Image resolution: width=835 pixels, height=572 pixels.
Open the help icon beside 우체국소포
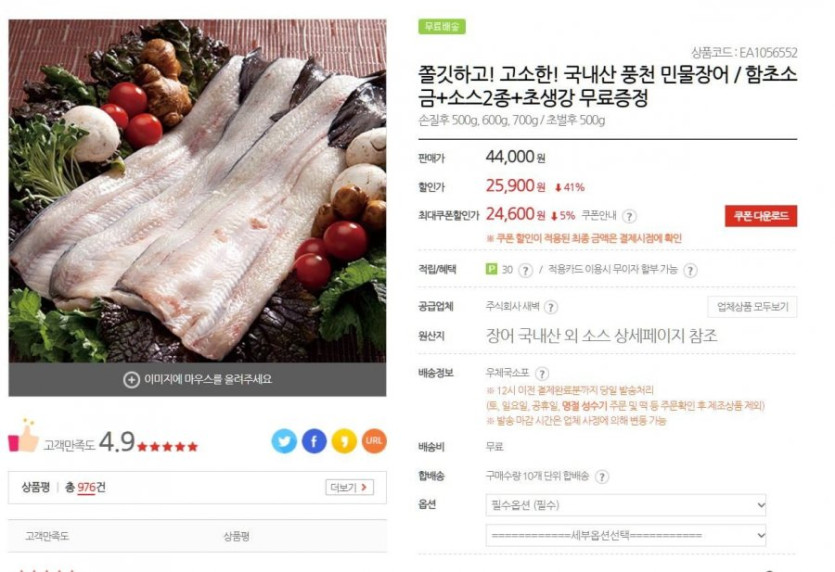[x=542, y=374]
